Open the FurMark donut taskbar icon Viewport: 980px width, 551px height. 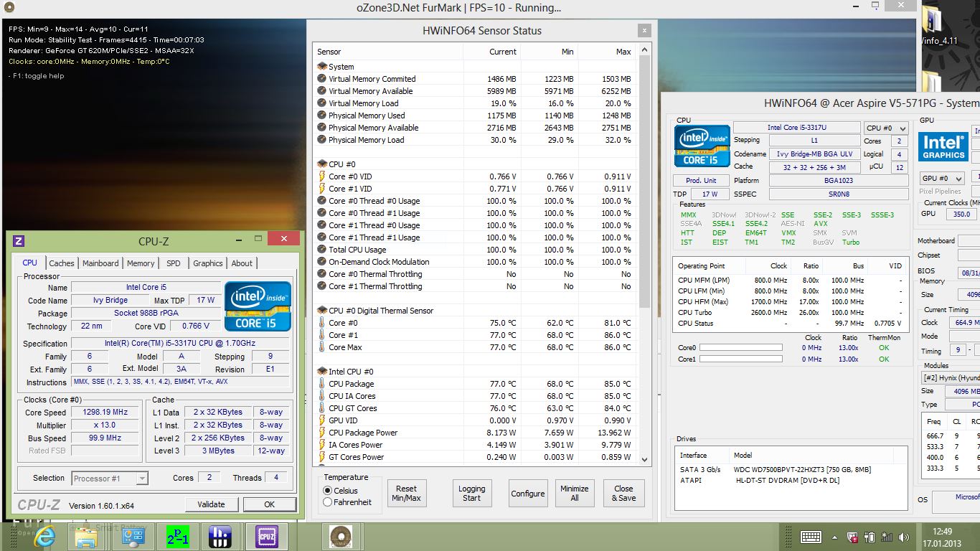[x=341, y=537]
